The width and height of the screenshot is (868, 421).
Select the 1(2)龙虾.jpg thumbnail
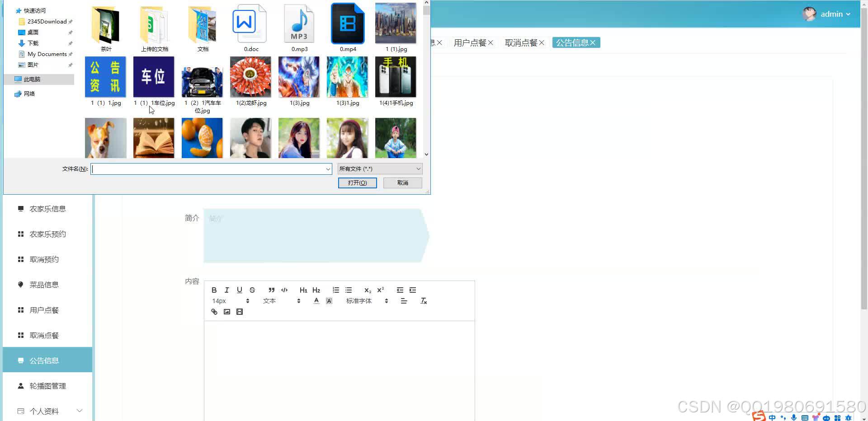point(250,77)
